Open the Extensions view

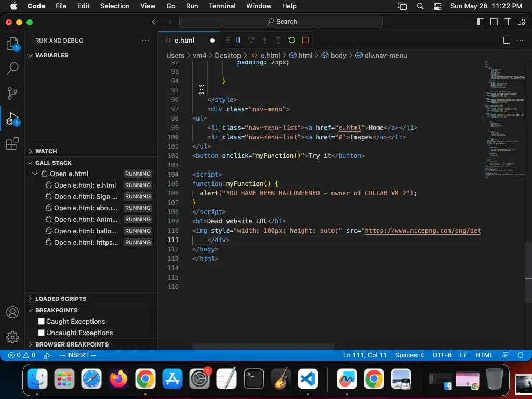12,143
